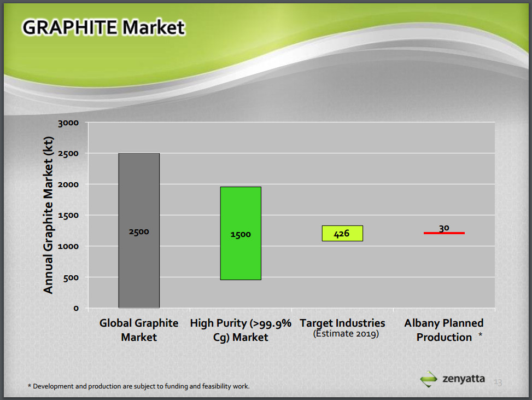Image resolution: width=532 pixels, height=400 pixels.
Task: Click the 426 data label
Action: [342, 234]
